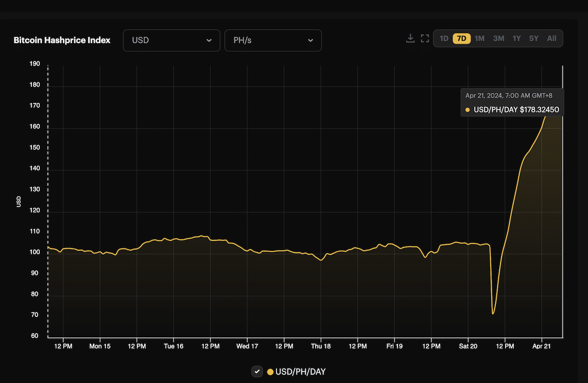Click the 100 y-axis value
The image size is (588, 383).
35,252
